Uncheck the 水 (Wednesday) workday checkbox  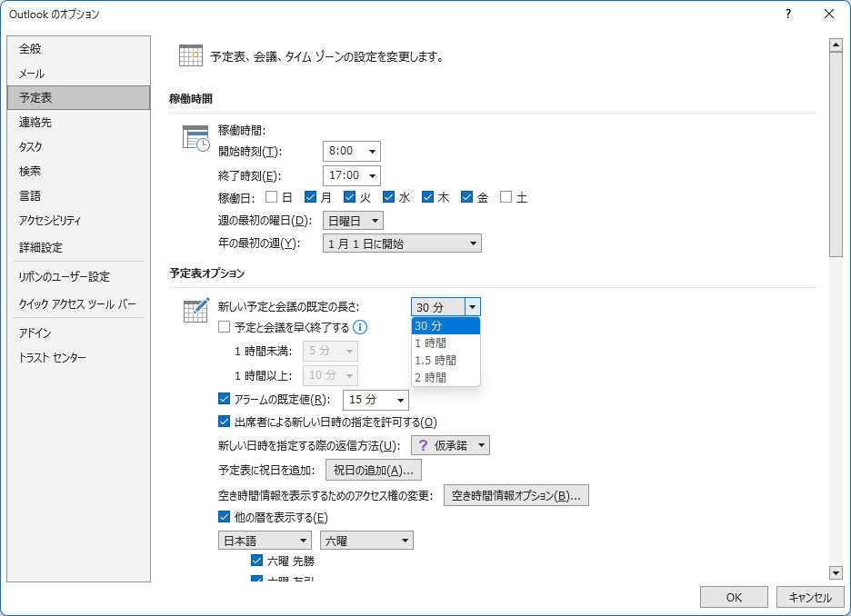point(388,197)
